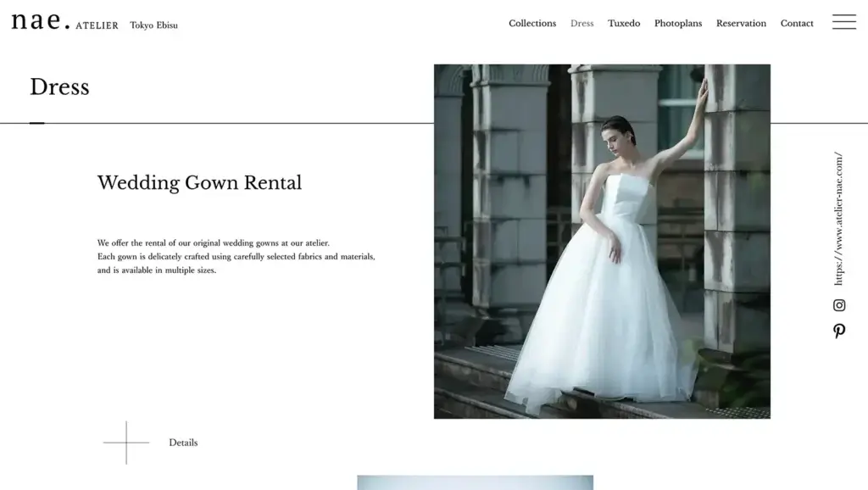Click the wedding gown model photograph
The image size is (868, 490).
[602, 242]
